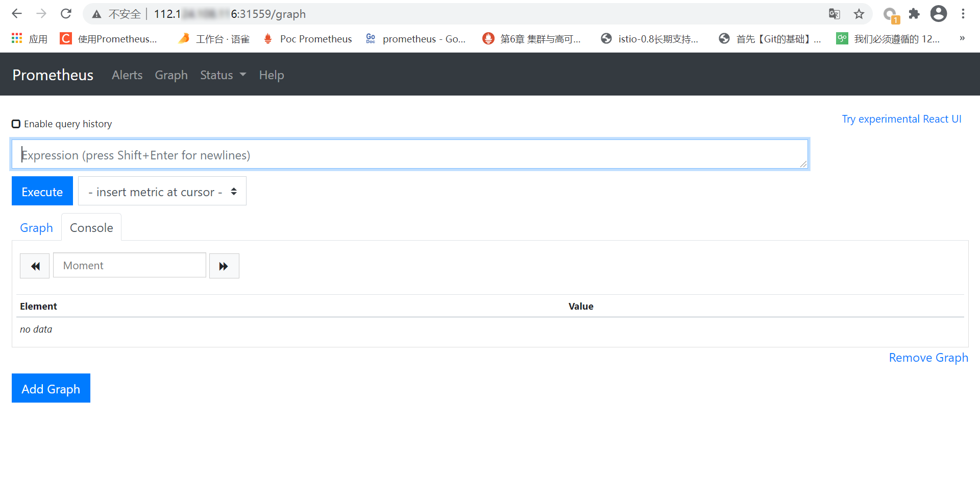Go back with browser back arrow
Viewport: 980px width, 492px height.
tap(17, 14)
